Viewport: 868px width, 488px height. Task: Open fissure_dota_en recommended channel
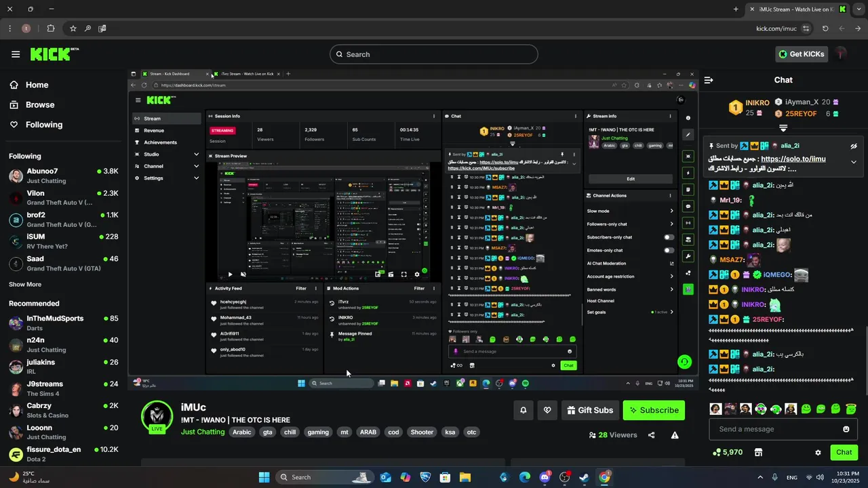coord(64,454)
